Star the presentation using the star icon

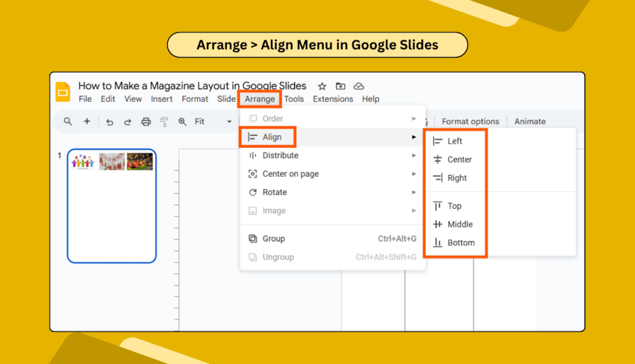click(321, 86)
